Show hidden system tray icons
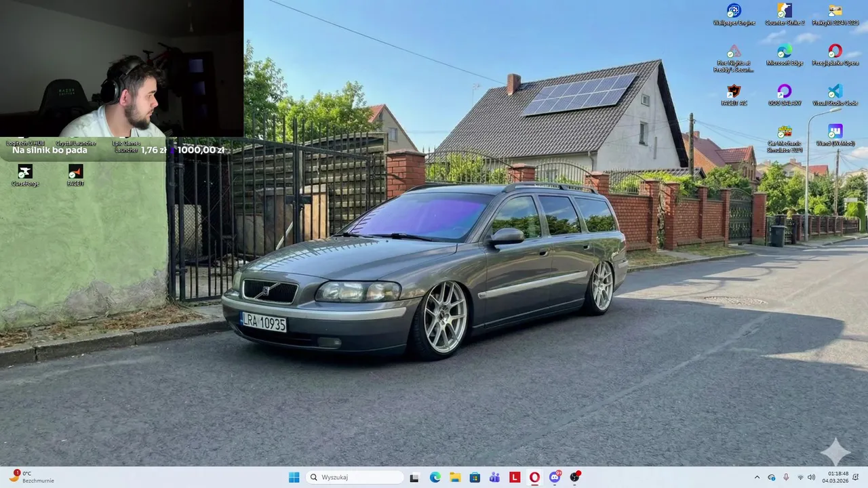 [757, 477]
